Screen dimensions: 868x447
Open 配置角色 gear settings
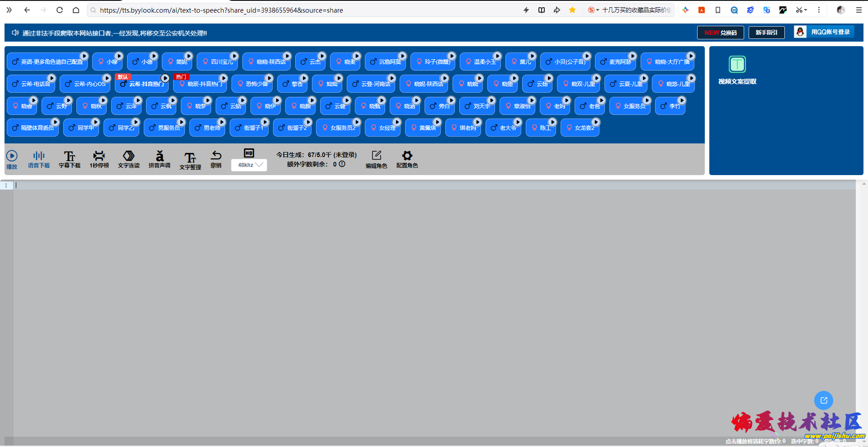(x=407, y=157)
